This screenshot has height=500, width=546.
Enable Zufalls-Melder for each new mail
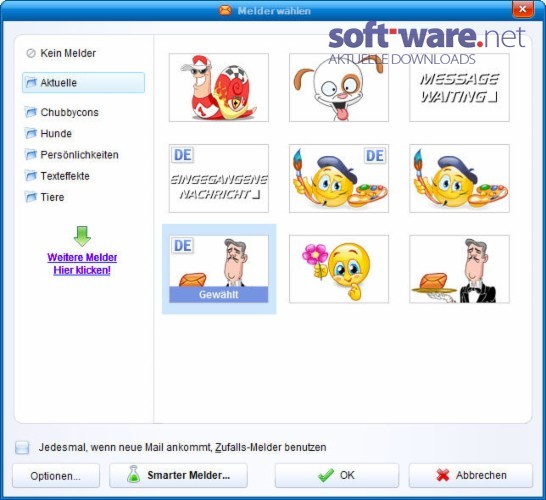pyautogui.click(x=22, y=447)
